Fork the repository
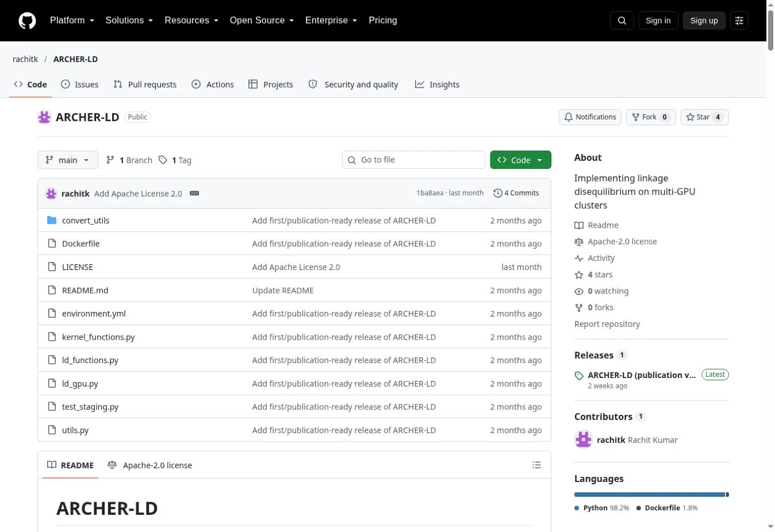 pyautogui.click(x=651, y=117)
